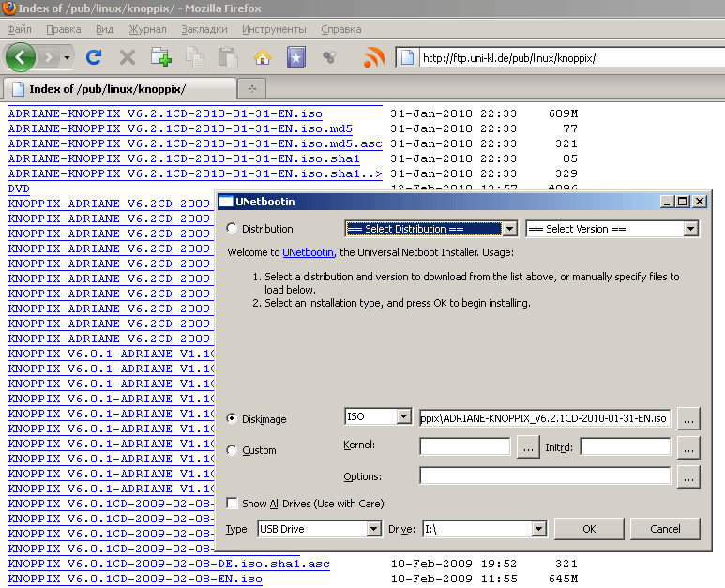Click the stop loading X icon
The image size is (725, 588).
click(x=128, y=58)
